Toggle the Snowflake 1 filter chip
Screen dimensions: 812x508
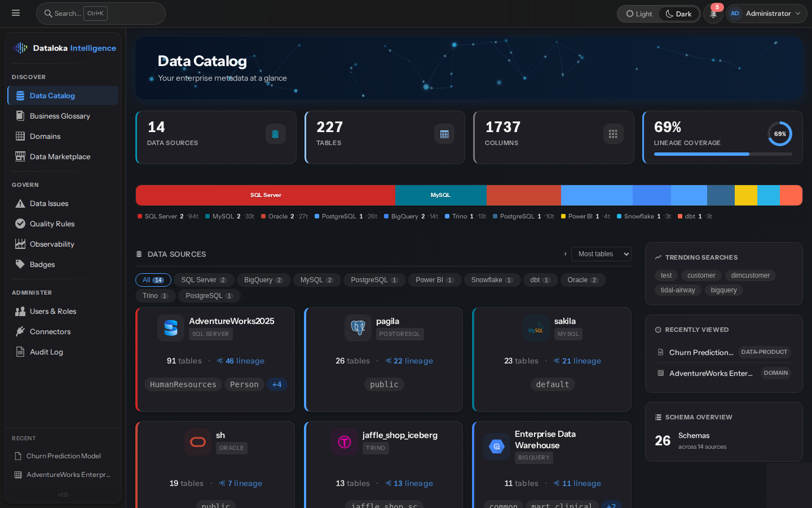tap(492, 280)
